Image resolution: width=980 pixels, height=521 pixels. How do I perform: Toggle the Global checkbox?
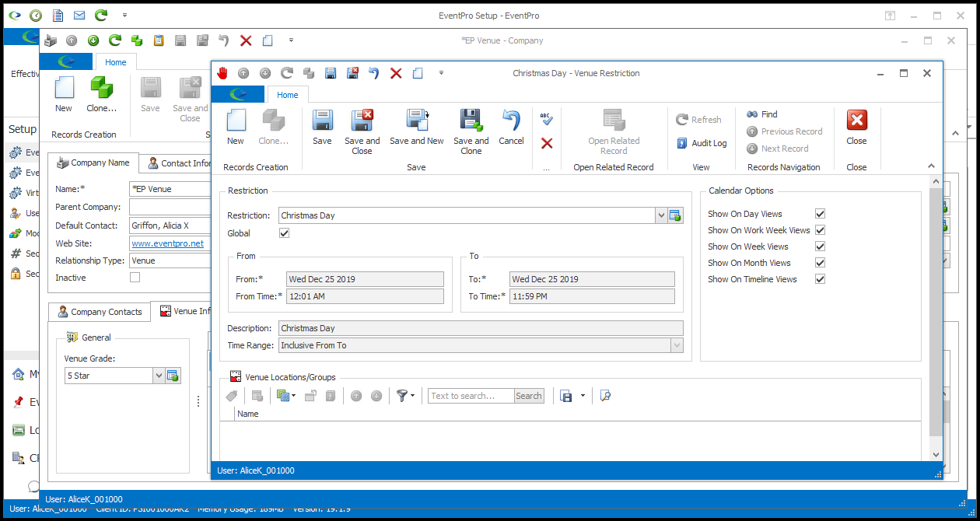coord(284,233)
